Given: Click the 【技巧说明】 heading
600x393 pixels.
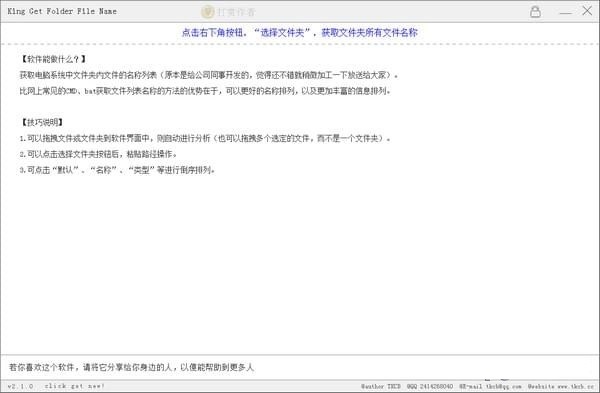Looking at the screenshot, I should pos(41,122).
